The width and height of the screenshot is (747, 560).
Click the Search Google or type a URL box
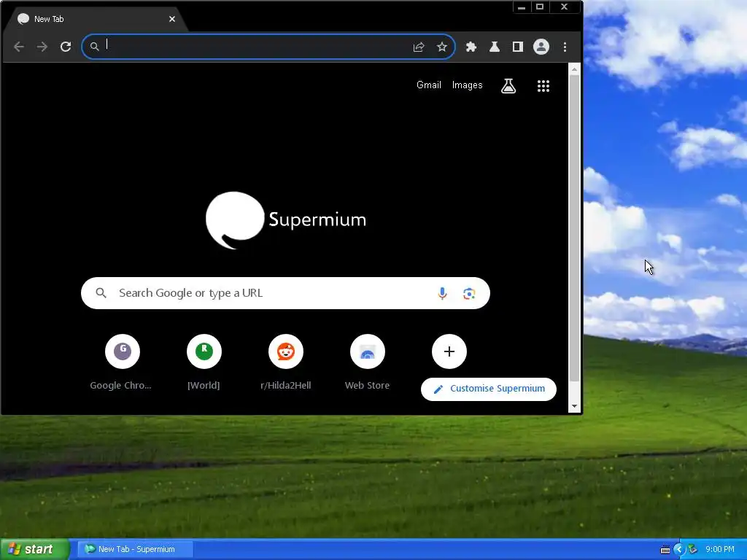(285, 293)
